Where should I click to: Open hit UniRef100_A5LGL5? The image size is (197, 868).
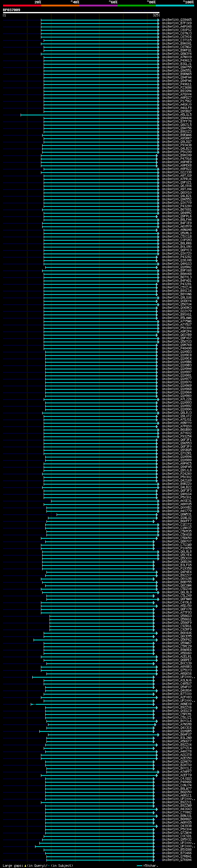177,115
